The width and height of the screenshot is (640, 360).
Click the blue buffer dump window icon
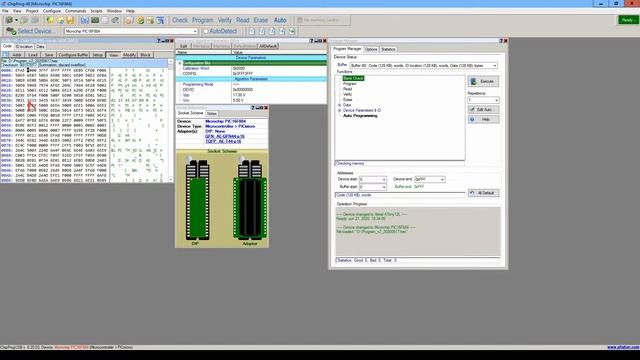85,20
